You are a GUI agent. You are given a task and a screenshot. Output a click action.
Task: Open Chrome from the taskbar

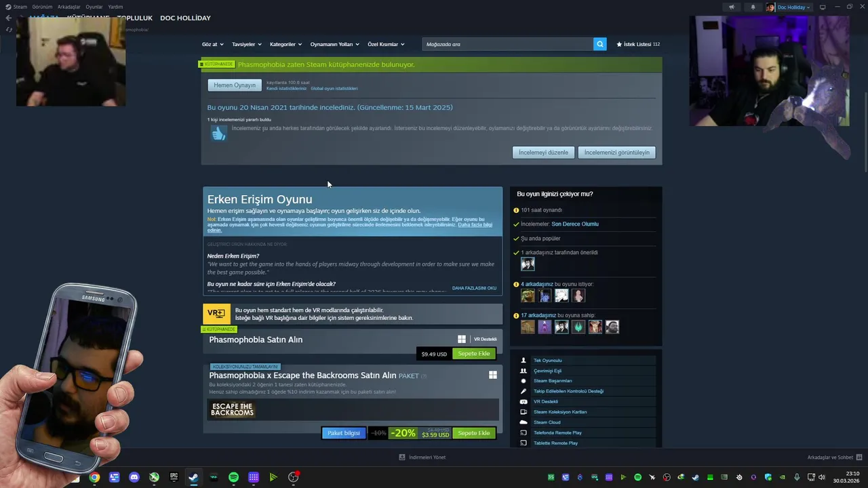[94, 477]
